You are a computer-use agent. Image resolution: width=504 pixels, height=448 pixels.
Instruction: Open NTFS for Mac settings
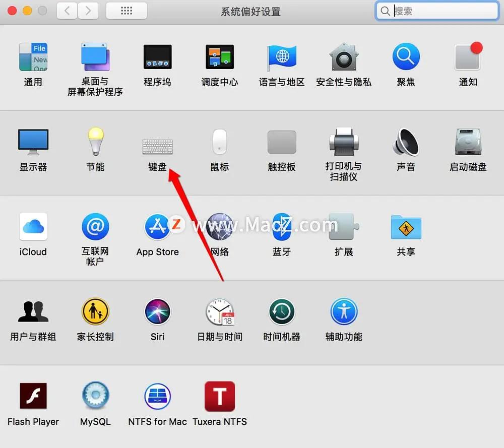157,396
